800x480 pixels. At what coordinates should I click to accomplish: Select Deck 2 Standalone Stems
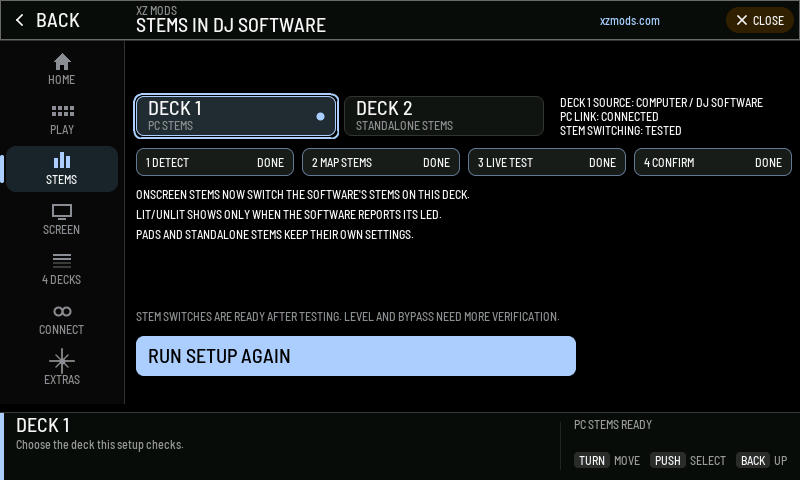click(444, 116)
